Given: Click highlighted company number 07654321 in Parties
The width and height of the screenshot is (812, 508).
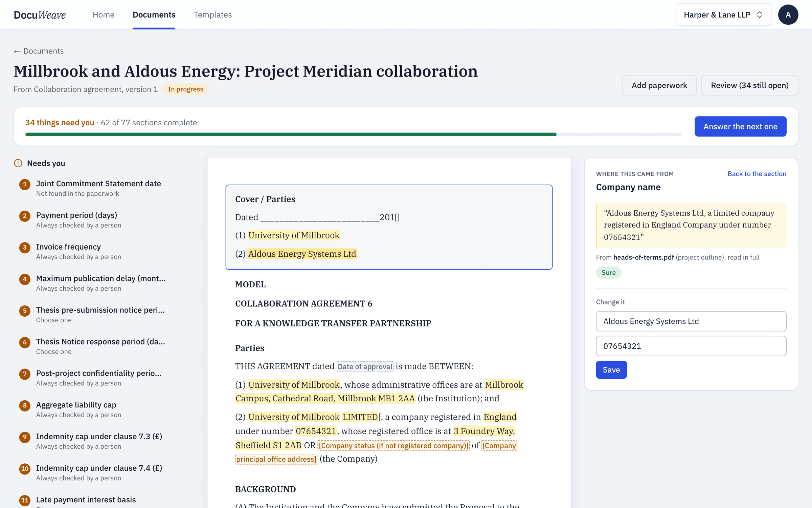Looking at the screenshot, I should [316, 431].
